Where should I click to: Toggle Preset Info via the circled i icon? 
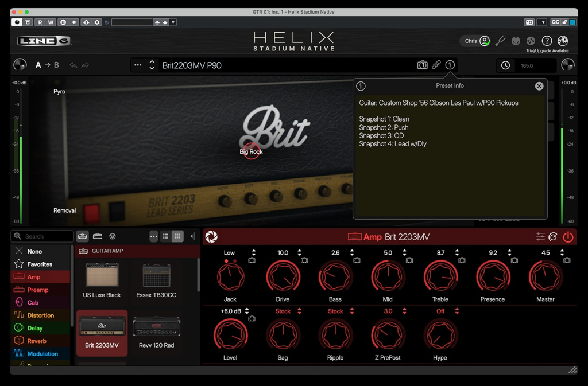[450, 65]
